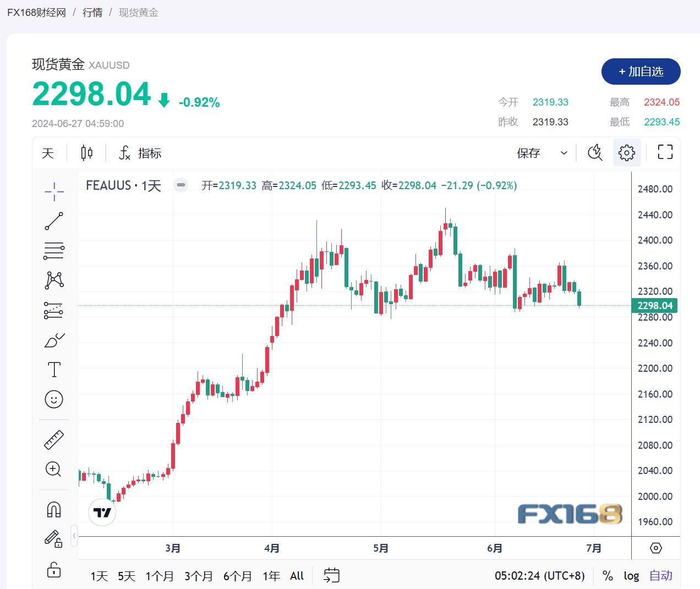Toggle log scale on the price axis

631,575
